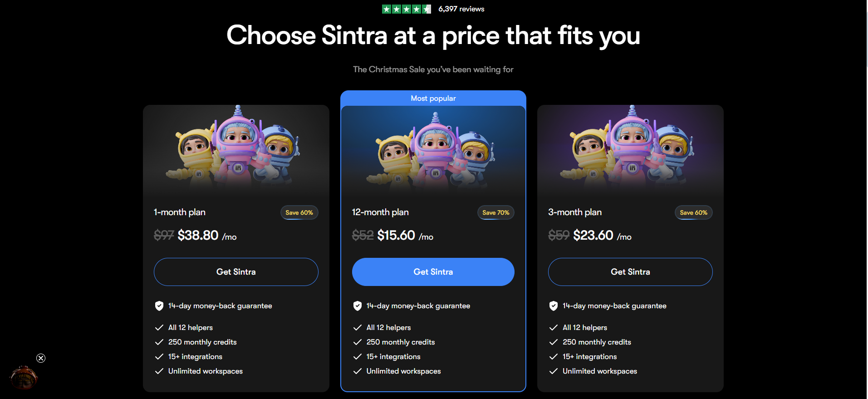Select the 'Save 60%' badge on the 1-month plan
This screenshot has height=399, width=868.
(x=299, y=212)
